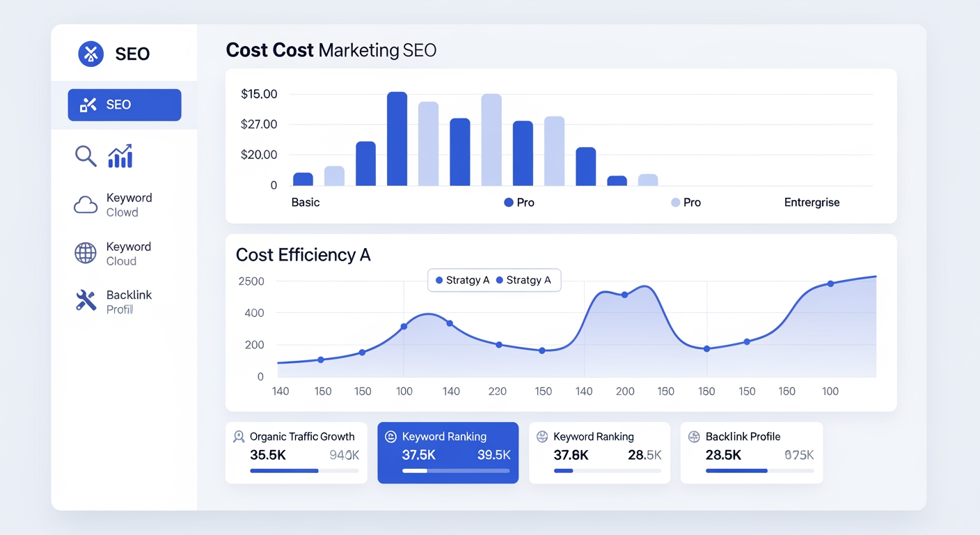Screen dimensions: 980x535
Task: Click the Backlink Profile card progress bar
Action: (x=759, y=471)
